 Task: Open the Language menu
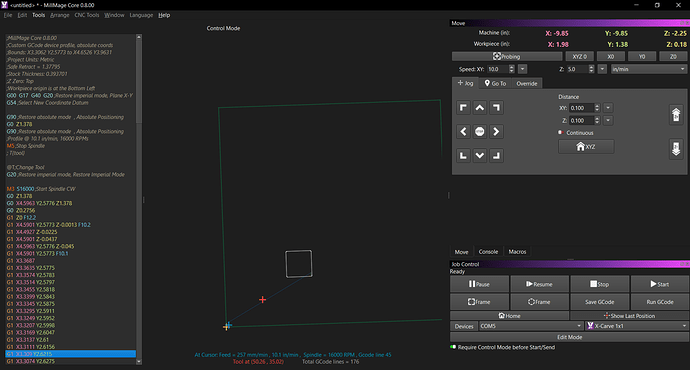pyautogui.click(x=141, y=15)
